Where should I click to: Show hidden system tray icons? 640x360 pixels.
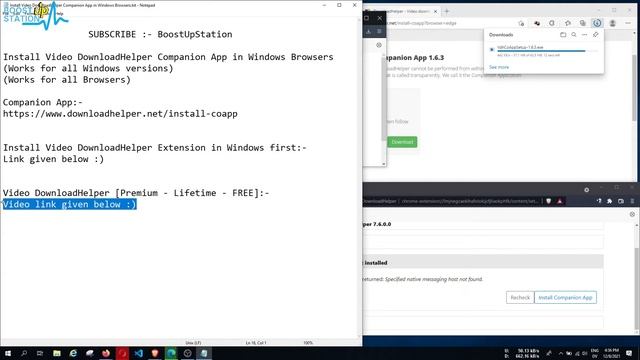(x=560, y=353)
